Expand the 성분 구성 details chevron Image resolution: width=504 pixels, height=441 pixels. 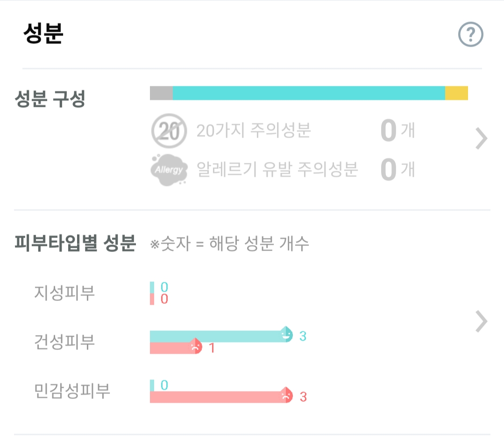[x=481, y=139]
